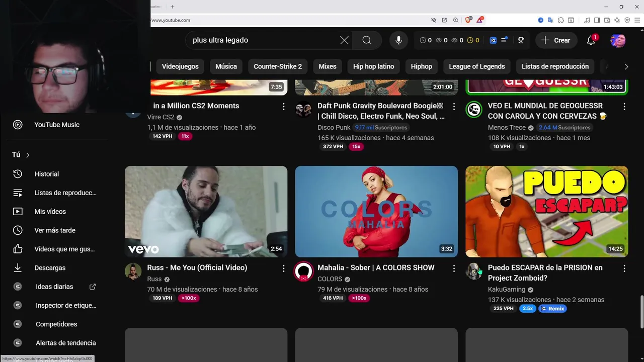Click the Menos Trece channel avatar
The height and width of the screenshot is (362, 644).
point(474,110)
